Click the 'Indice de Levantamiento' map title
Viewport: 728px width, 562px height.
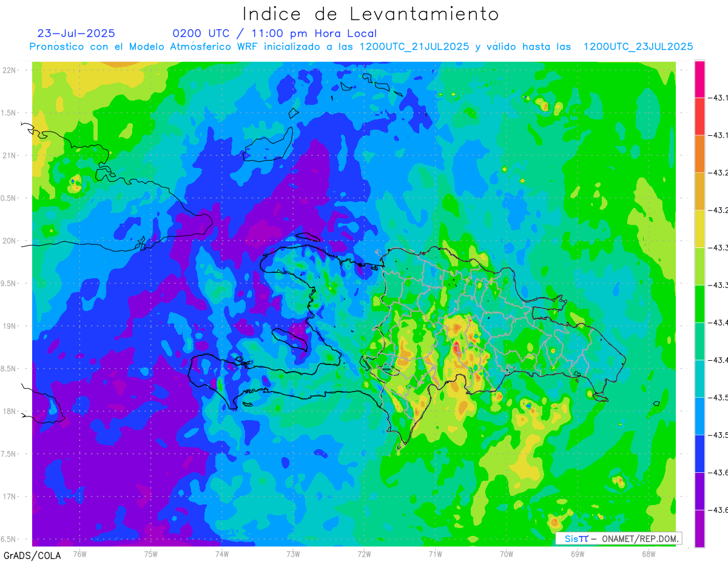tap(371, 13)
